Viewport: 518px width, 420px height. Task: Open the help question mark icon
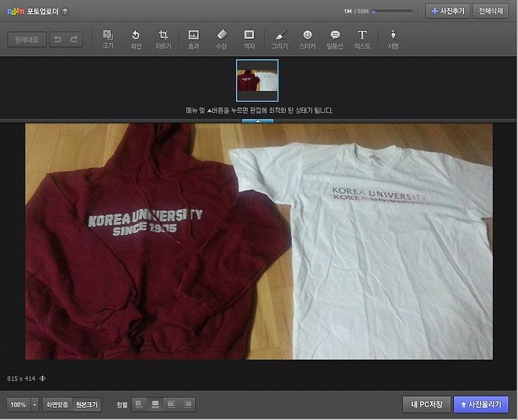[65, 12]
